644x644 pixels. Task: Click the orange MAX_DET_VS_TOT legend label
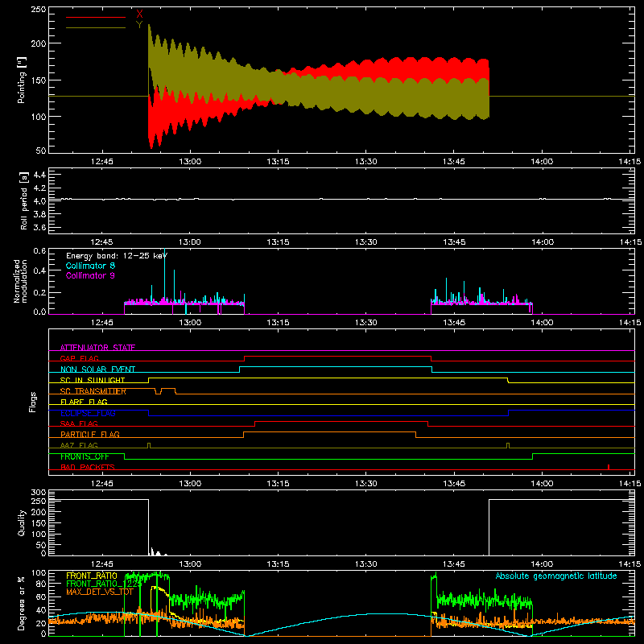point(99,592)
